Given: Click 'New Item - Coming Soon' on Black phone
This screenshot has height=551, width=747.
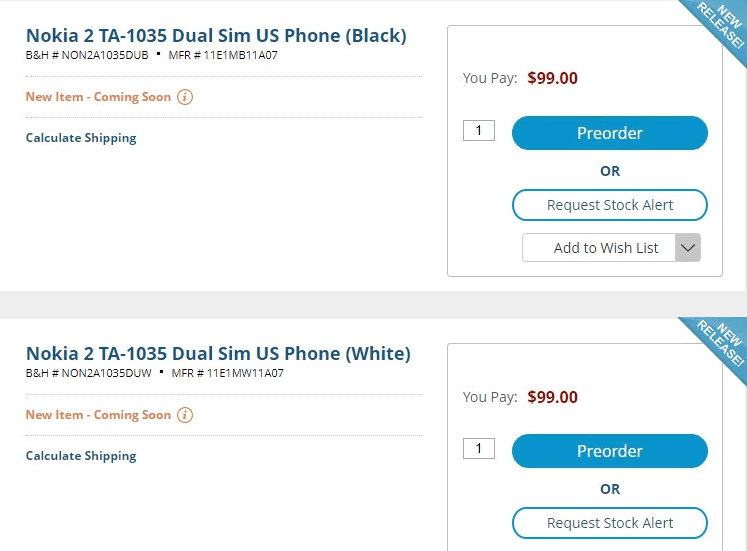Looking at the screenshot, I should [x=98, y=97].
